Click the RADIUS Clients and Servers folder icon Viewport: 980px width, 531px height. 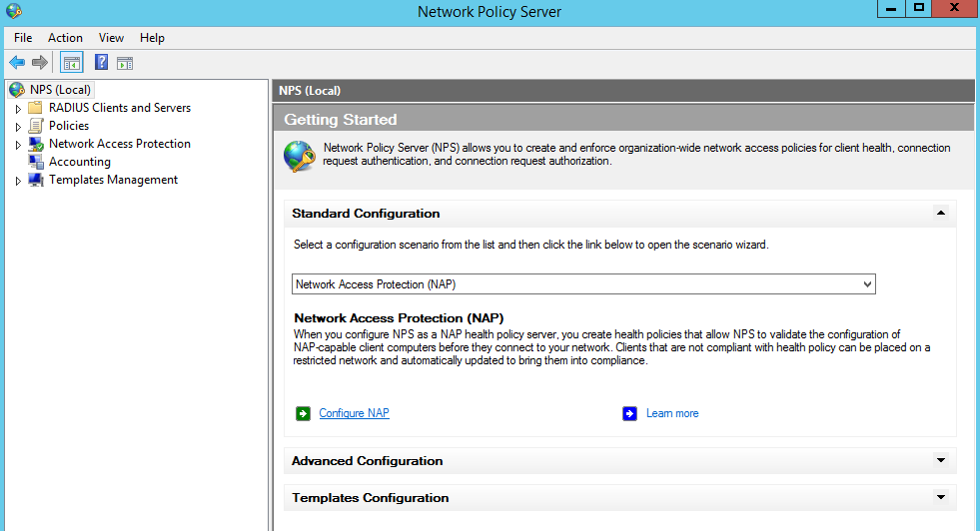36,108
